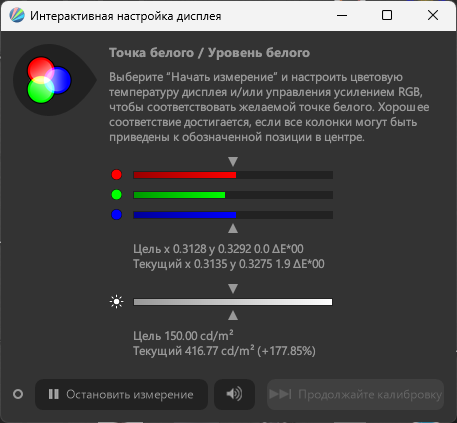This screenshot has width=457, height=423.
Task: Click the small ring indicator at the bottom left
Action: (x=18, y=394)
